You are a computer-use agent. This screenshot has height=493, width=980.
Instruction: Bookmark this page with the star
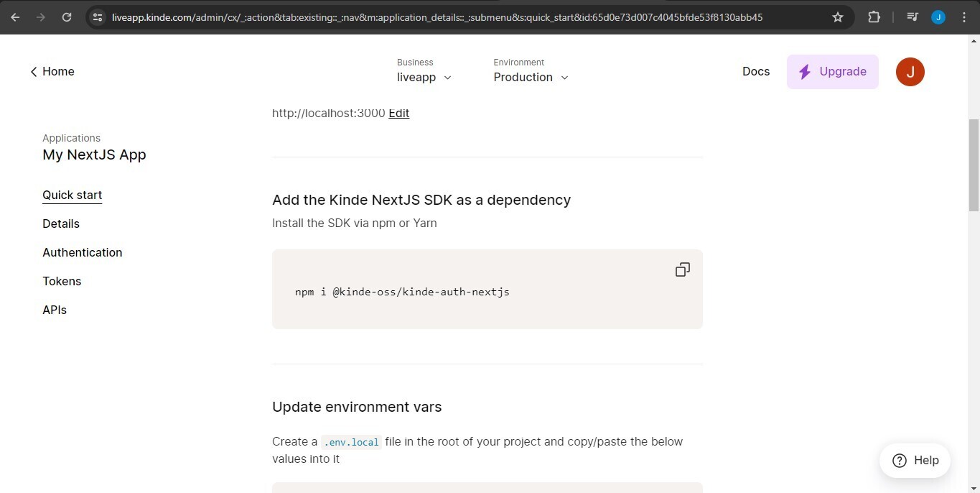click(838, 17)
